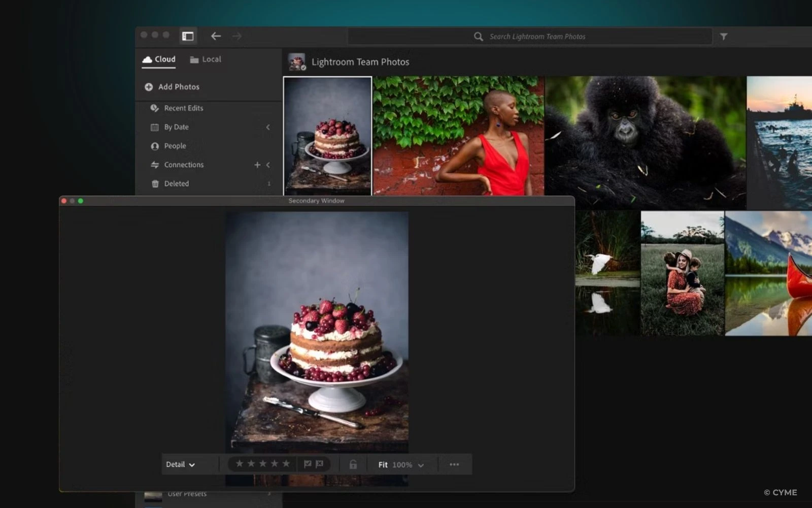Toggle the left panel sidebar icon
The width and height of the screenshot is (812, 508).
188,36
